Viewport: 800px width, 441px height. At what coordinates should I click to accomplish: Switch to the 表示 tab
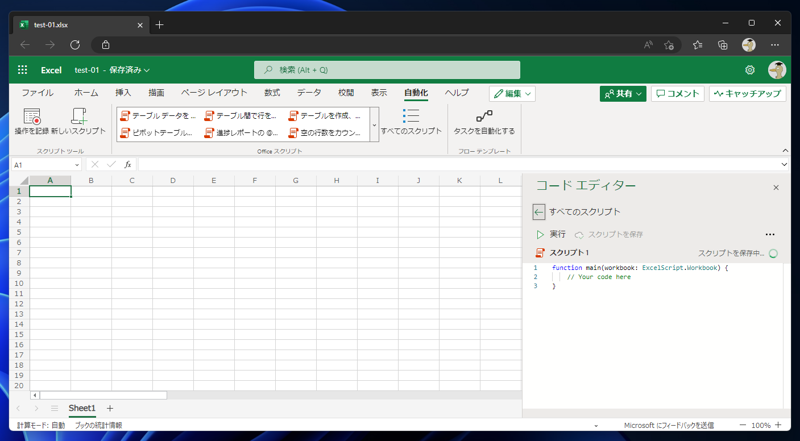tap(379, 93)
